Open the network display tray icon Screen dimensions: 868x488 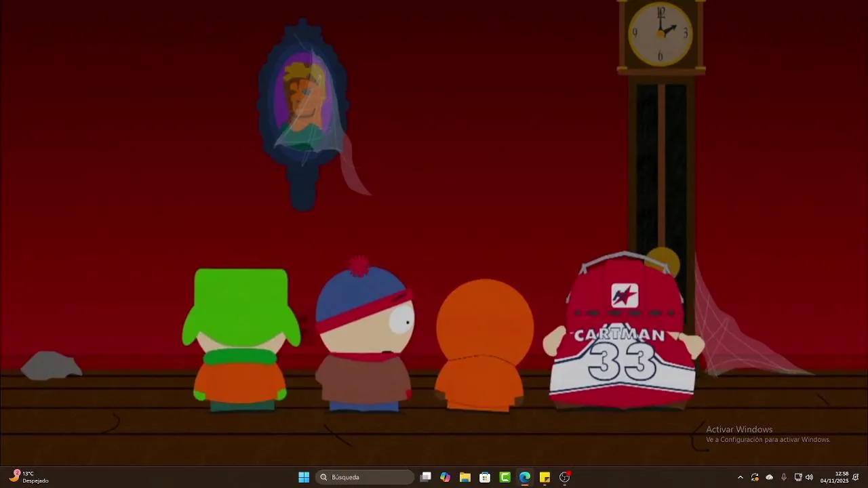coord(797,477)
